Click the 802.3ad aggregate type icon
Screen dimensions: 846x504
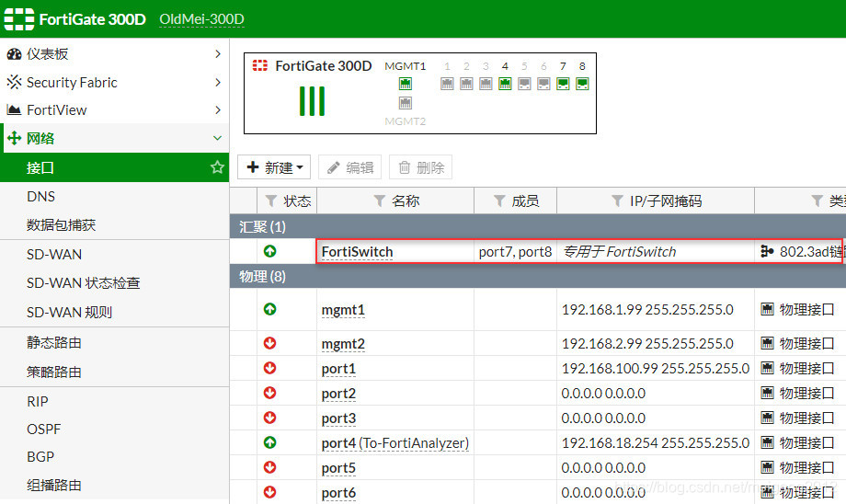pyautogui.click(x=767, y=251)
